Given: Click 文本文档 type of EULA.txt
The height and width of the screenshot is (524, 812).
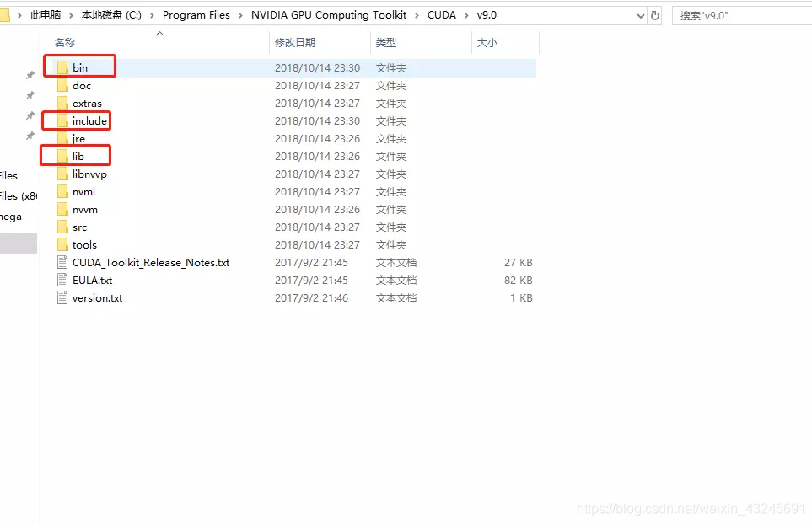Looking at the screenshot, I should click(396, 280).
